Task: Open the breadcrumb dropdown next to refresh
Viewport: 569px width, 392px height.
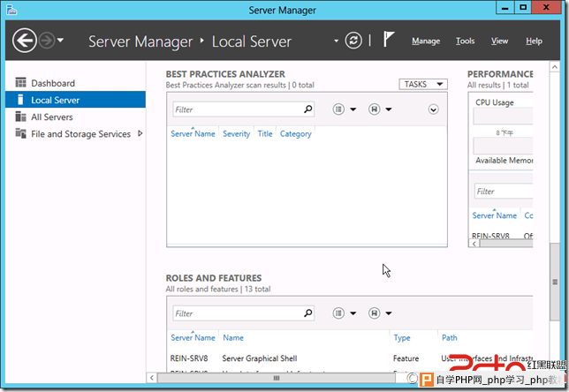Action: coord(336,41)
